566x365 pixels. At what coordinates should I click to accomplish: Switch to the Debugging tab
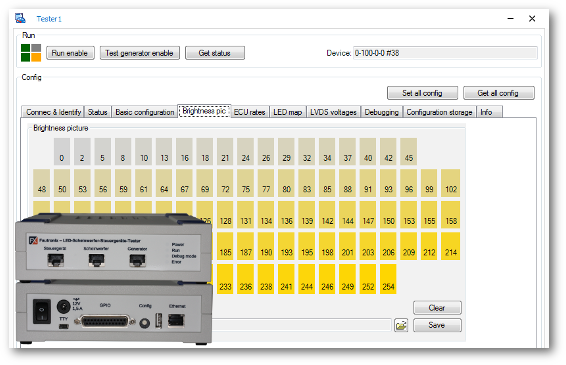382,112
